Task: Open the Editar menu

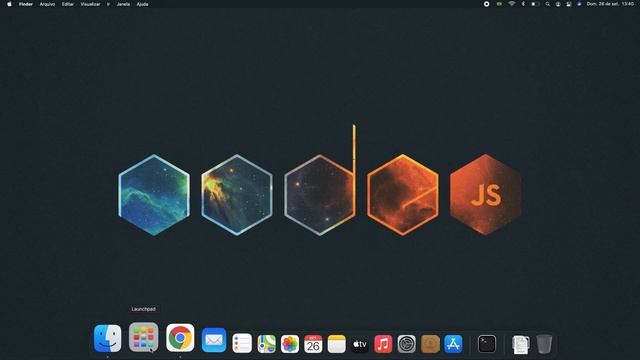Action: [68, 4]
